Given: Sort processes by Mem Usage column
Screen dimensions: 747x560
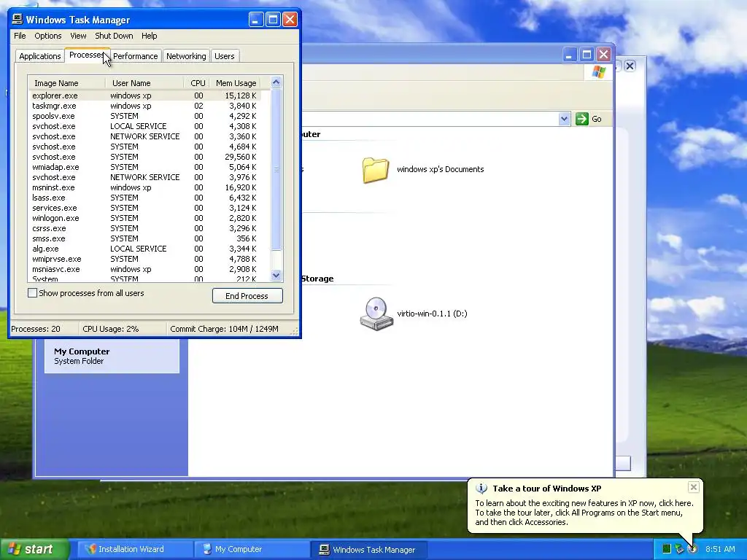Looking at the screenshot, I should [x=235, y=83].
